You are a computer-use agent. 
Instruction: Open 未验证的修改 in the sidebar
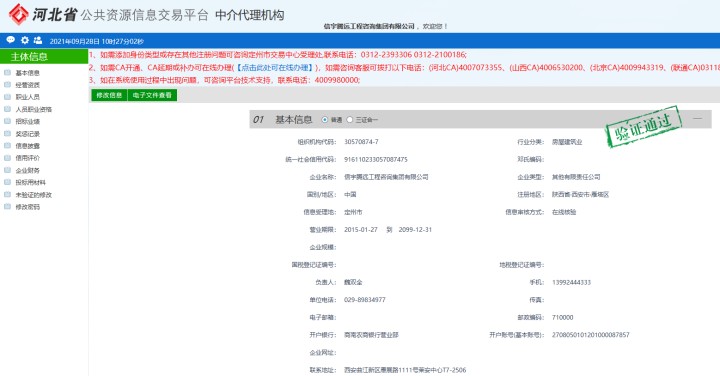tap(34, 195)
